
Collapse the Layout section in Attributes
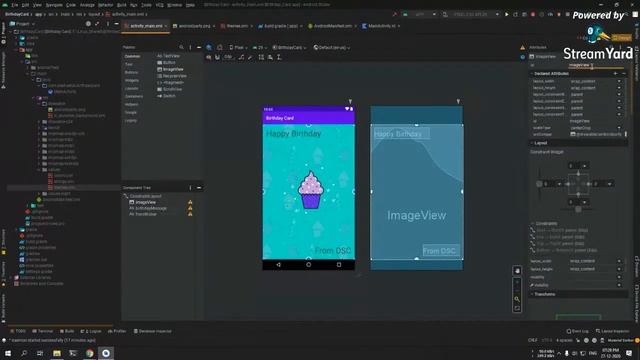(x=532, y=143)
